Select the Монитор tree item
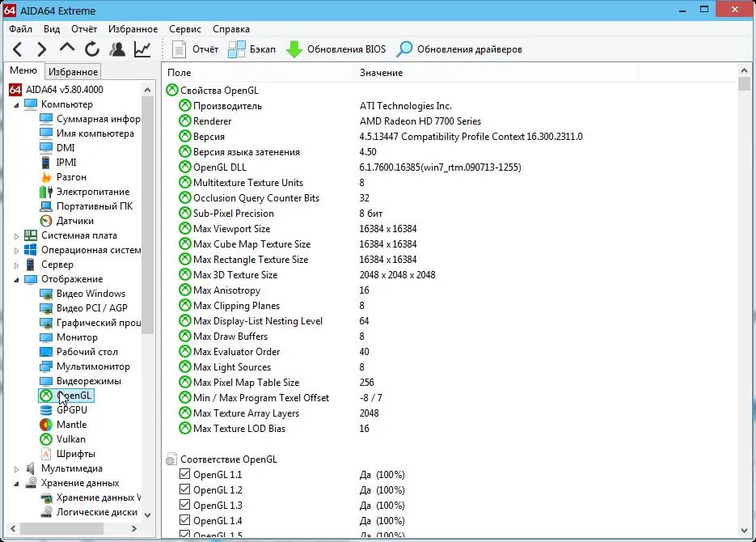 click(x=77, y=337)
